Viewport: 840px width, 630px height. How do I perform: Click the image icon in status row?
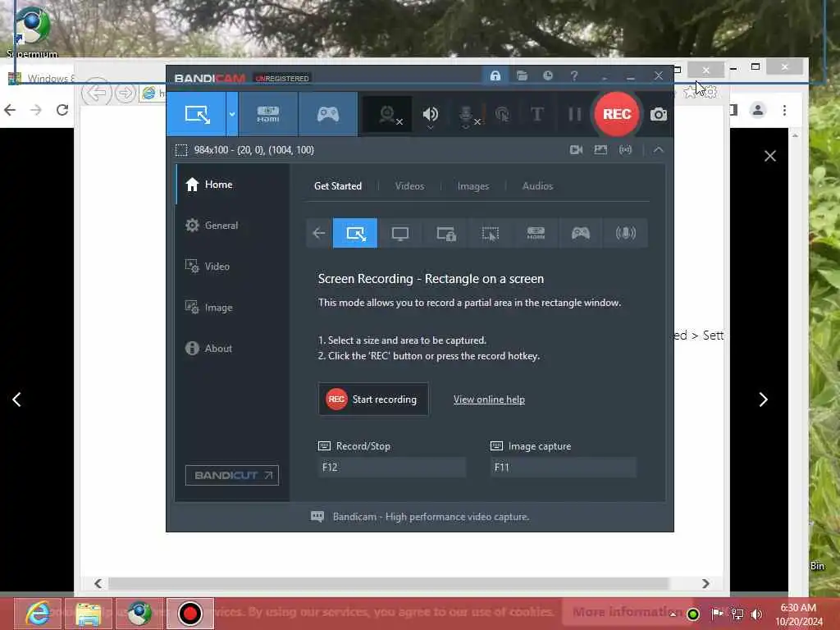coord(600,150)
